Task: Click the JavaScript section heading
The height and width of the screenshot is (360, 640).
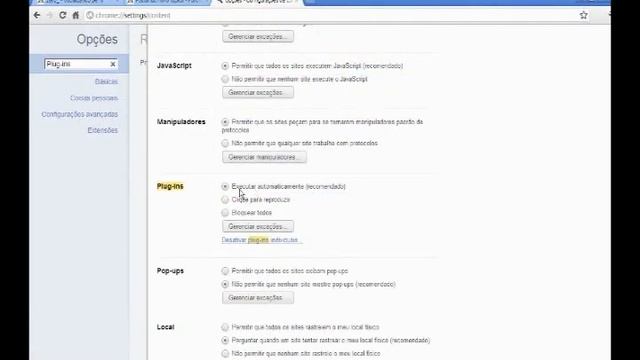Action: coord(174,66)
